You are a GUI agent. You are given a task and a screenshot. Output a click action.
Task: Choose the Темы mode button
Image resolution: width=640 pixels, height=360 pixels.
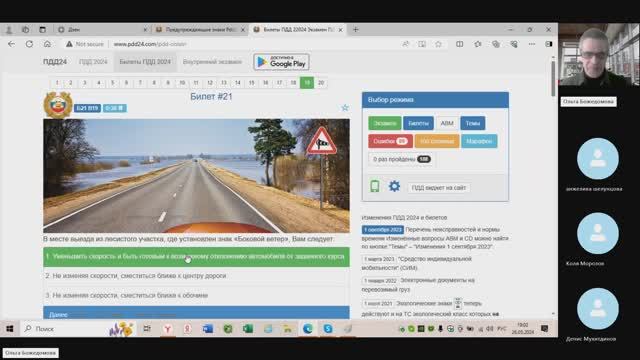473,123
